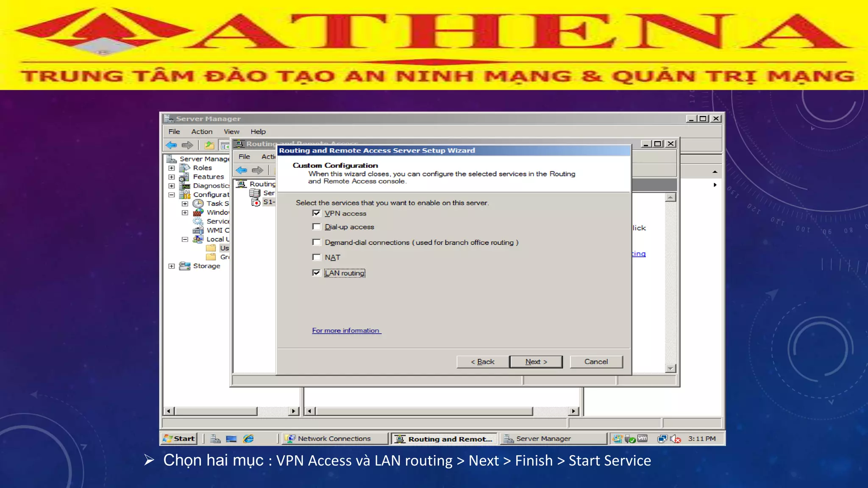868x488 pixels.
Task: Expand the Windows Firewall node
Action: coord(185,213)
